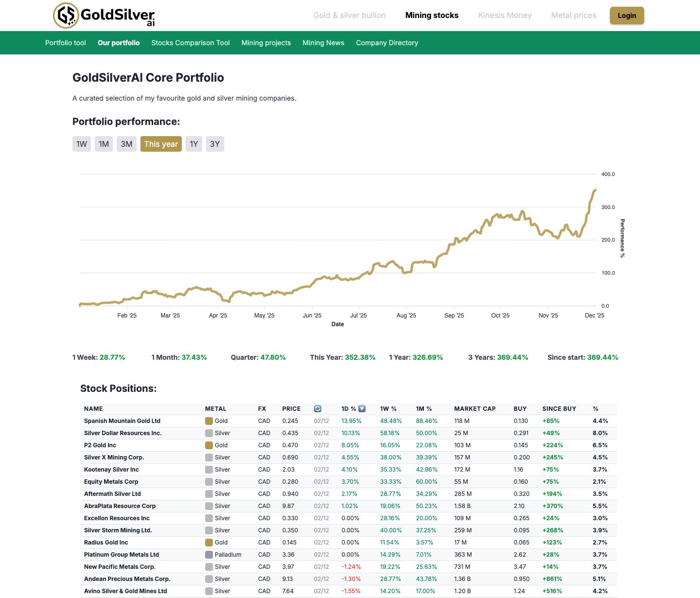Click the chart's Dec '25 peak area
This screenshot has width=700, height=598.
[595, 191]
